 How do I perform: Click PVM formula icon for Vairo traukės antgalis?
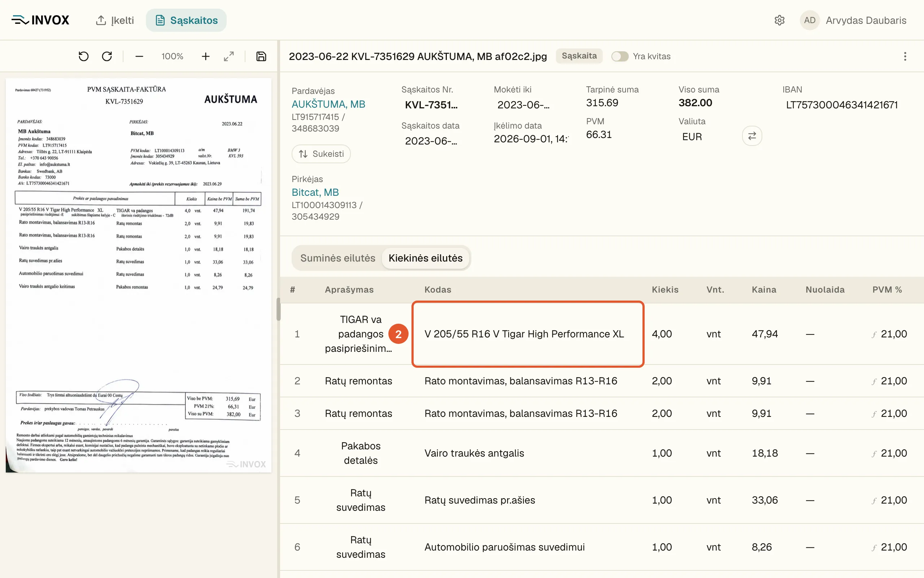(x=874, y=454)
